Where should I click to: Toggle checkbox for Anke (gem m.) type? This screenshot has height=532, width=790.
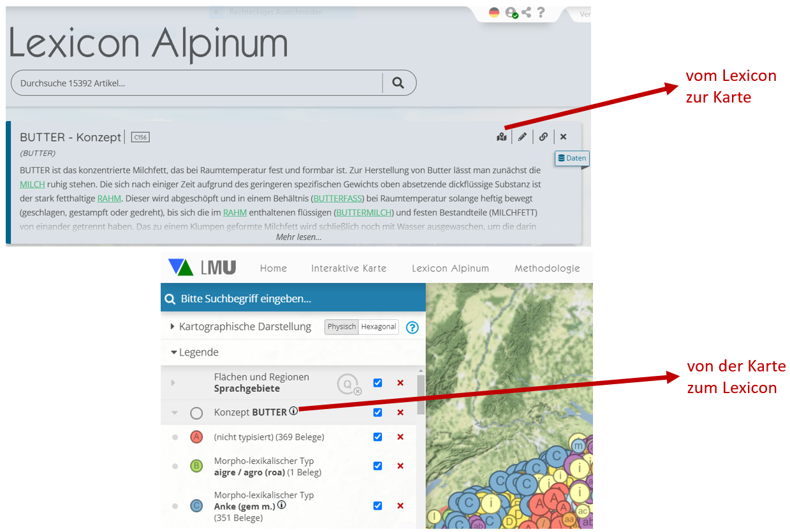(377, 506)
